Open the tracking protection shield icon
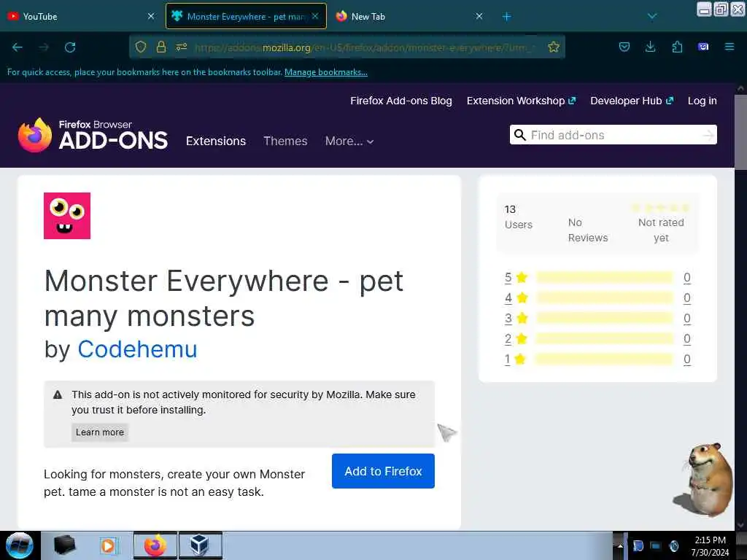 point(141,47)
